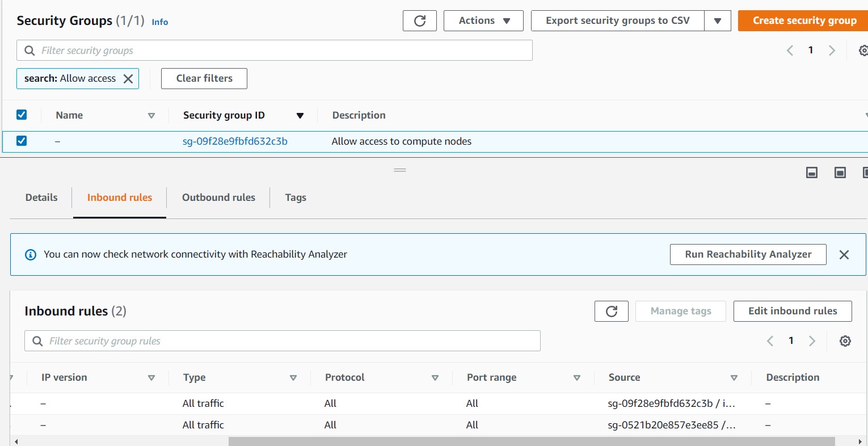Dismiss the Reachability Analyzer notification

pos(844,254)
